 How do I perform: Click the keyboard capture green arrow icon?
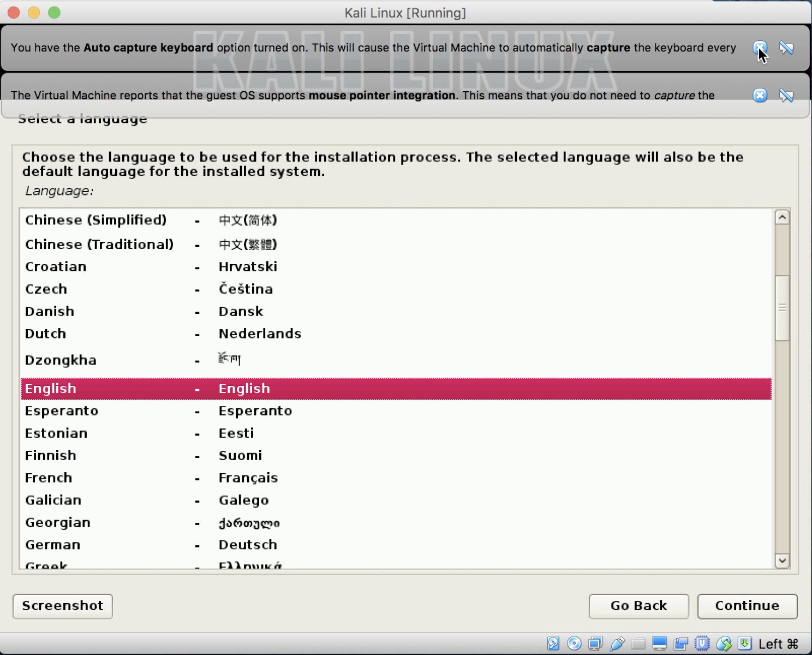[x=745, y=644]
